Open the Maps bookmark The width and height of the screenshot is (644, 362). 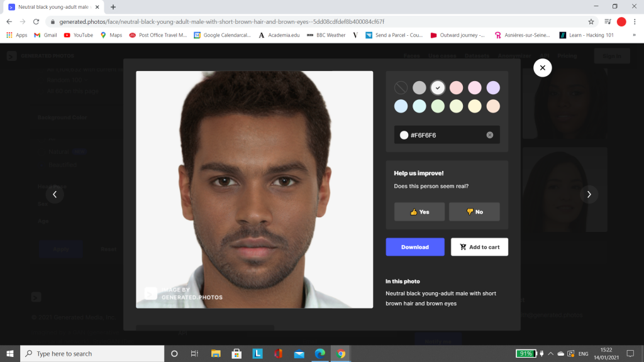click(x=111, y=35)
